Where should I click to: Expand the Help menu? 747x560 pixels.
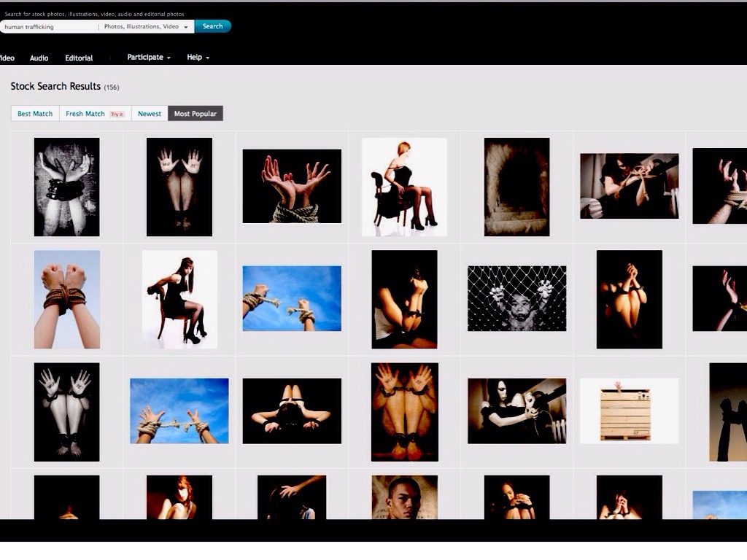tap(197, 58)
